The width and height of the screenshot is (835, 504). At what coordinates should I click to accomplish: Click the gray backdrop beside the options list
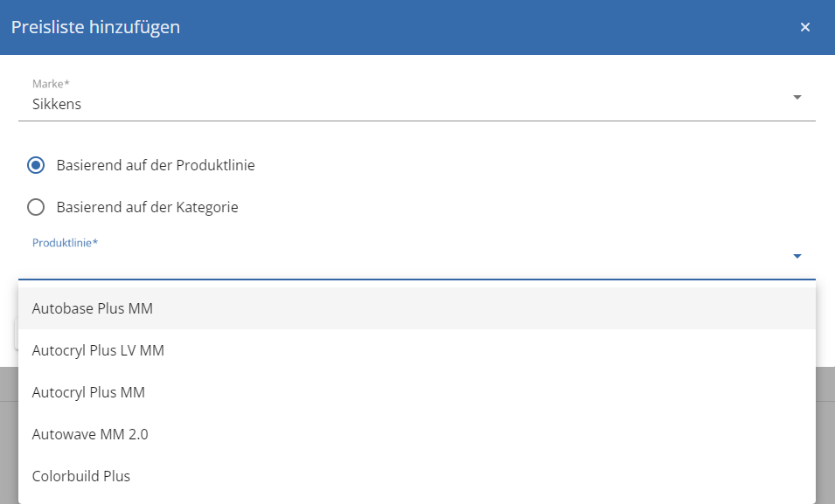pyautogui.click(x=825, y=435)
